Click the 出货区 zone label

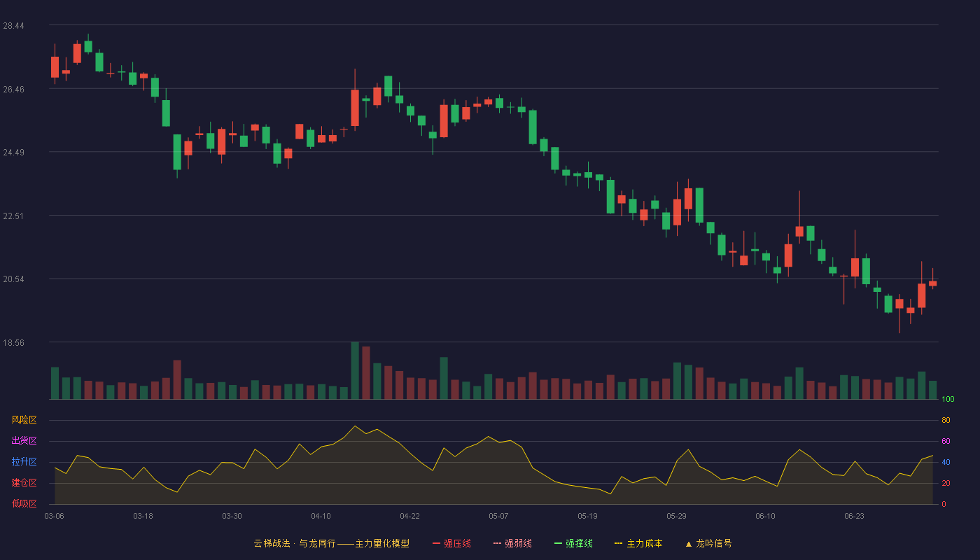pyautogui.click(x=24, y=441)
